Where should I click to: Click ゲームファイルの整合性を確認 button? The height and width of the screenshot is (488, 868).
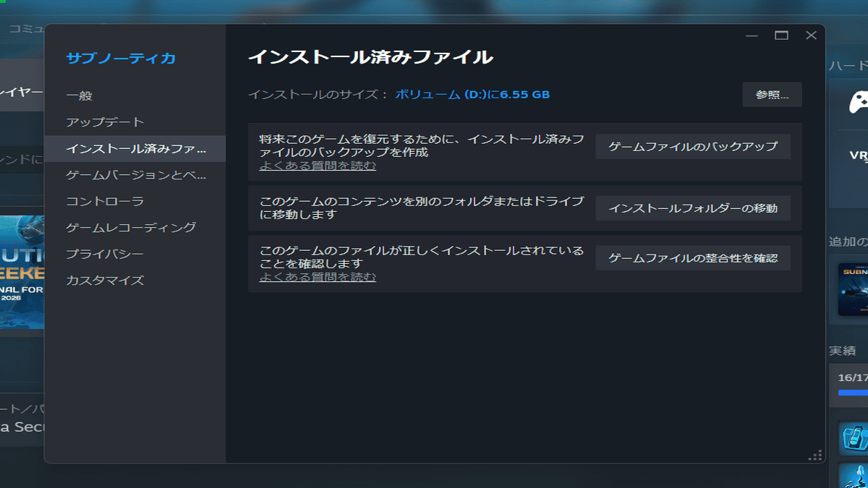693,258
